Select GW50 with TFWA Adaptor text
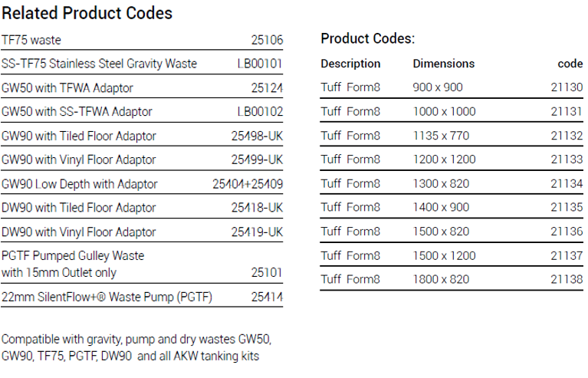Viewport: 588px width, 378px height. [x=67, y=88]
